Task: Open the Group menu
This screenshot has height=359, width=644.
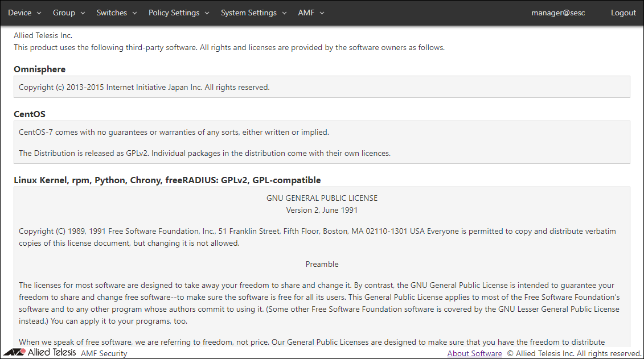Action: (68, 13)
